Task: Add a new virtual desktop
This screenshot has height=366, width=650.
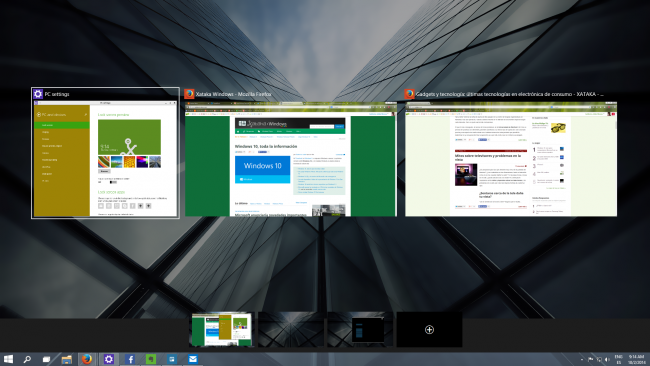Action: pos(429,330)
